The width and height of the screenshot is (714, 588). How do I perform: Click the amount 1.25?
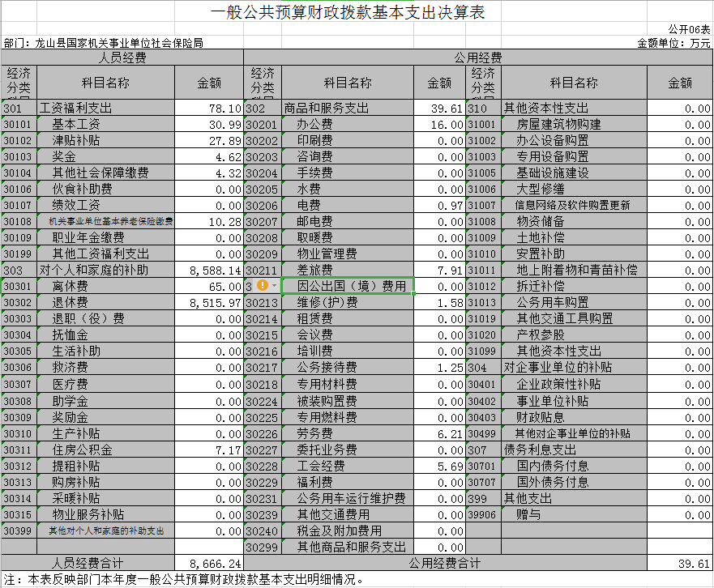click(x=440, y=367)
